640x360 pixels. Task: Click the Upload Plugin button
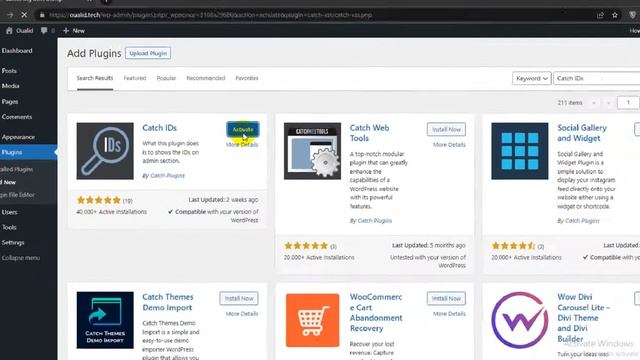coord(148,53)
